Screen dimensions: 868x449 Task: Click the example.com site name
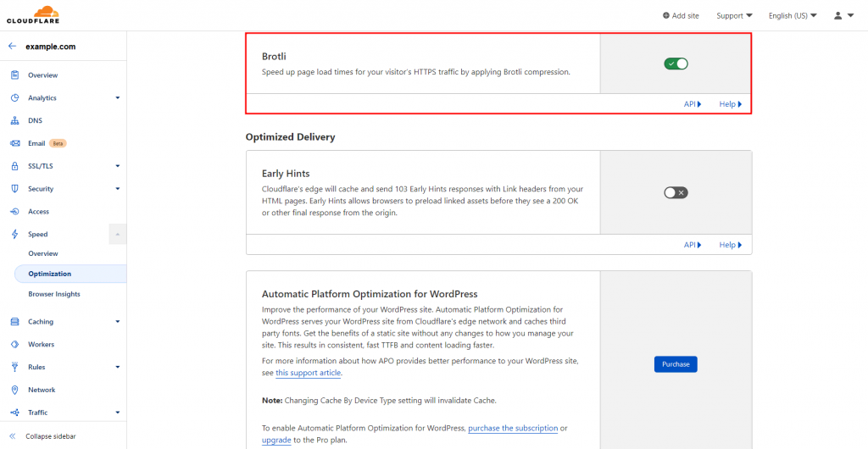(50, 47)
